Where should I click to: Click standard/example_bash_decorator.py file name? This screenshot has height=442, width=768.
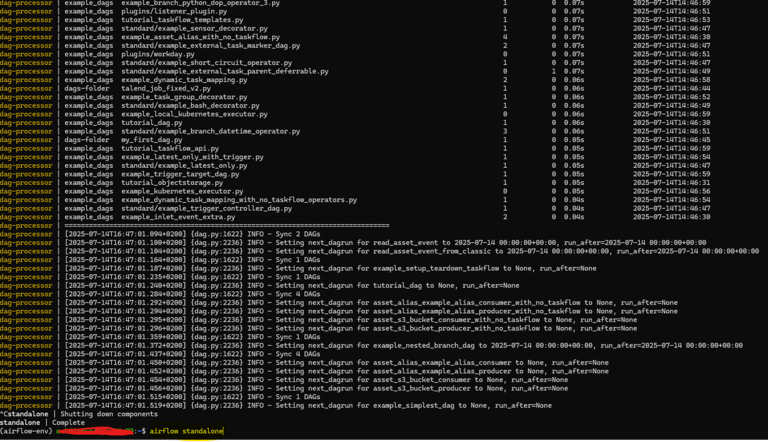(191, 106)
